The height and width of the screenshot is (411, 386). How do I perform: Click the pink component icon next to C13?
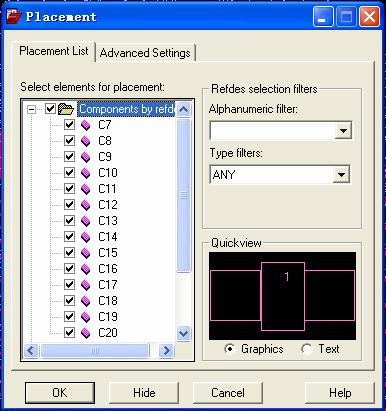point(86,221)
